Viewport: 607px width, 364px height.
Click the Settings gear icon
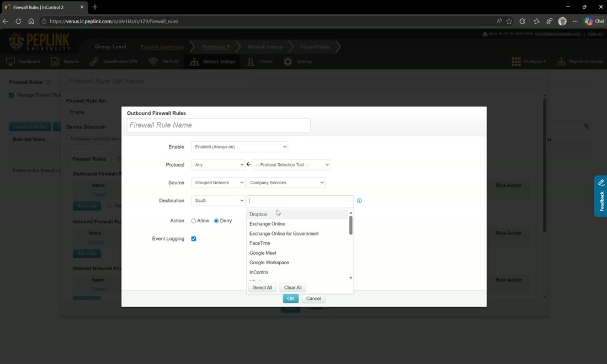point(287,62)
